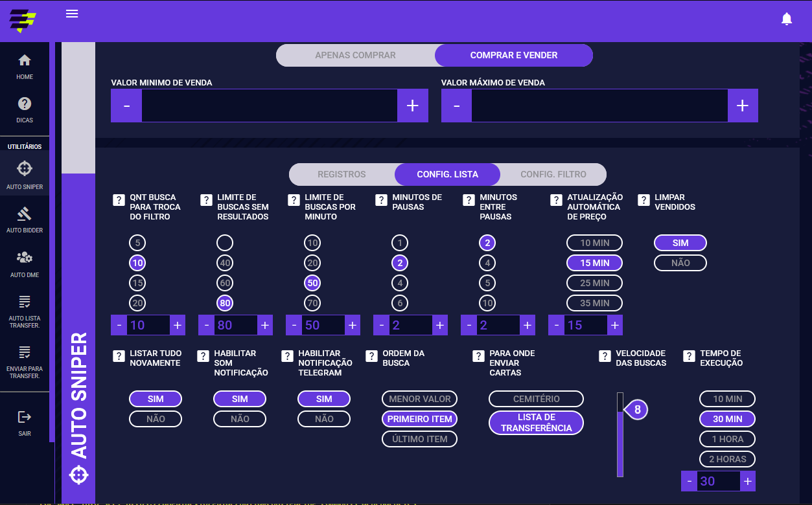Image resolution: width=812 pixels, height=505 pixels.
Task: Click the notification bell icon
Action: 787,19
